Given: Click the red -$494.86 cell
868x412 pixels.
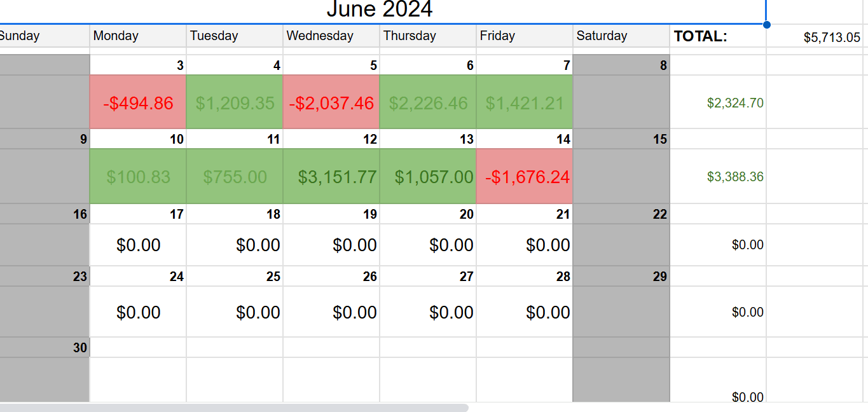Looking at the screenshot, I should click(x=138, y=102).
